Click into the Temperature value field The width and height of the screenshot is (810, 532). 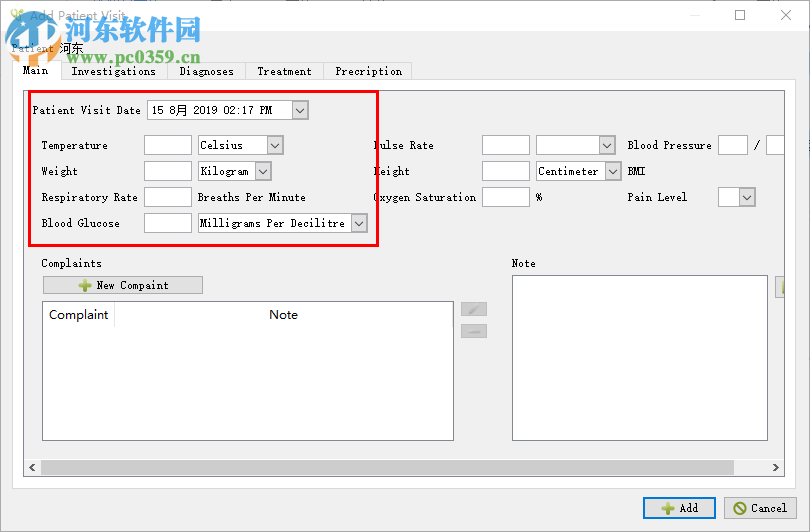coord(168,145)
